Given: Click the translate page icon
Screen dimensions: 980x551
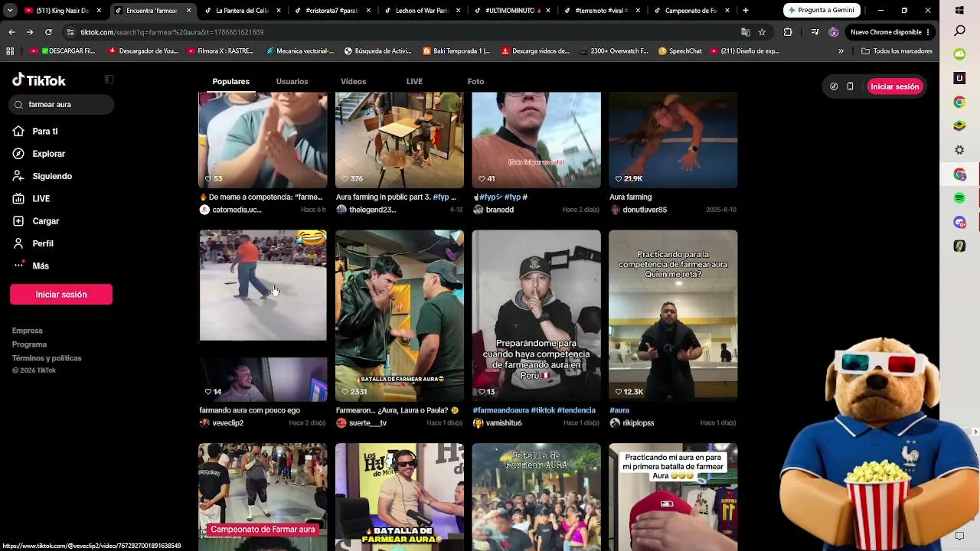Looking at the screenshot, I should (x=746, y=32).
